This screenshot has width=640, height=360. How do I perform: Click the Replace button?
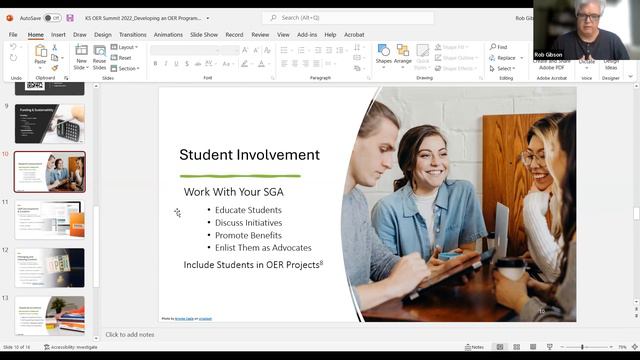pos(503,58)
